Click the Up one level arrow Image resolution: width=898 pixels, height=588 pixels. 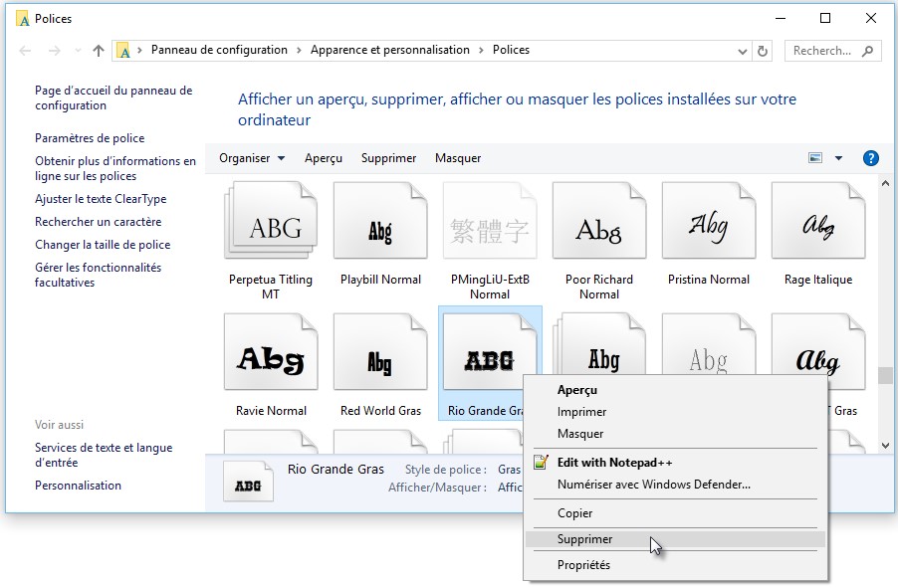tap(98, 51)
